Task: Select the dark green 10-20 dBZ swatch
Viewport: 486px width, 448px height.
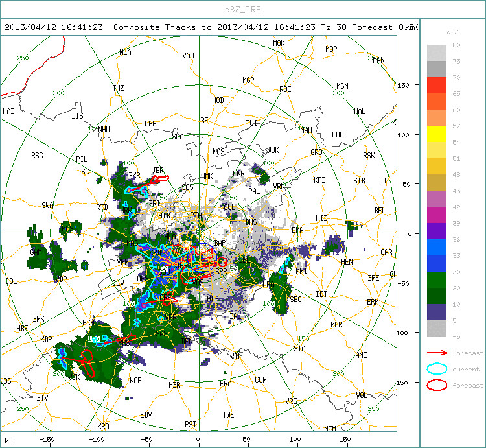Action: [436, 296]
